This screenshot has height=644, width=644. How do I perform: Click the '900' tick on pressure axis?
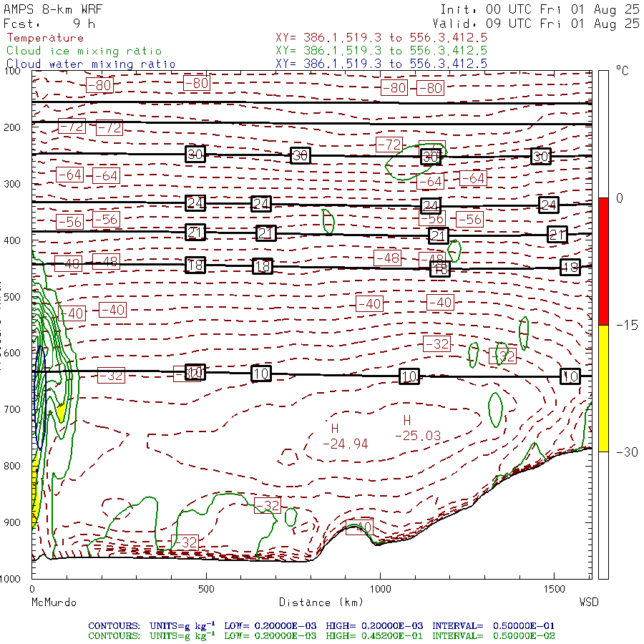point(12,522)
